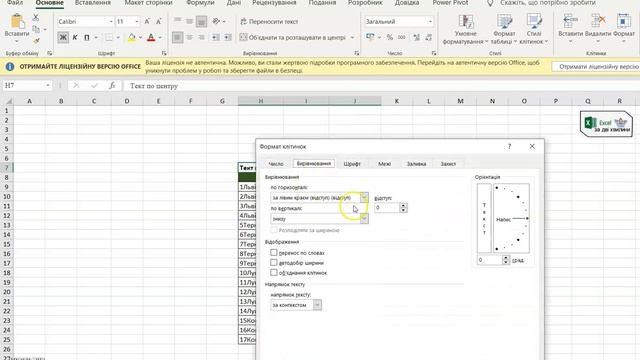Switch to Межі tab in dialog
The width and height of the screenshot is (640, 360).
384,164
